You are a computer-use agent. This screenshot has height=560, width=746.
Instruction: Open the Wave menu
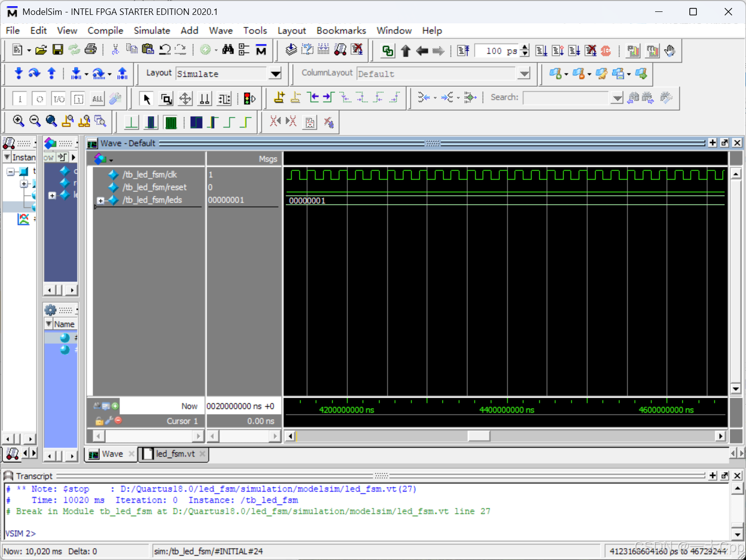pyautogui.click(x=221, y=30)
